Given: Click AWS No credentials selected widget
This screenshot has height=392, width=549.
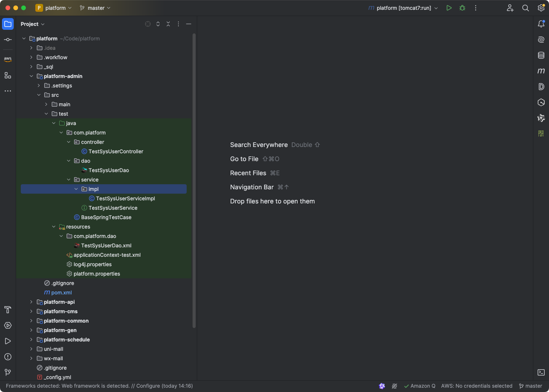Looking at the screenshot, I should pyautogui.click(x=477, y=386).
